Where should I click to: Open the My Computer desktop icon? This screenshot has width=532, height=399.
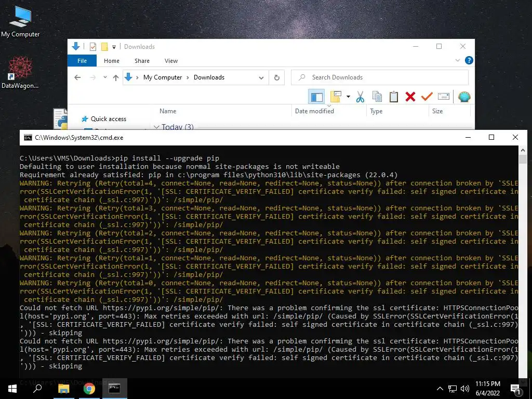coord(20,21)
